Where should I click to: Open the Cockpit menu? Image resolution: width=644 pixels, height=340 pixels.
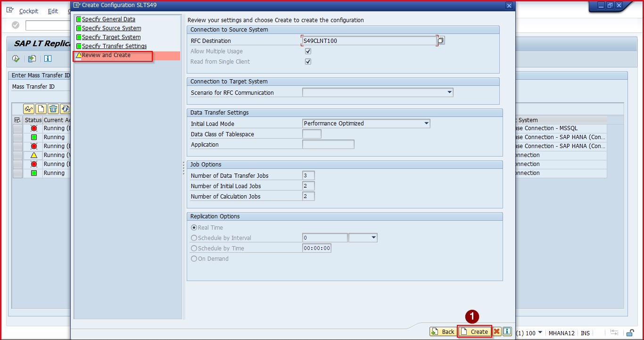pyautogui.click(x=29, y=11)
